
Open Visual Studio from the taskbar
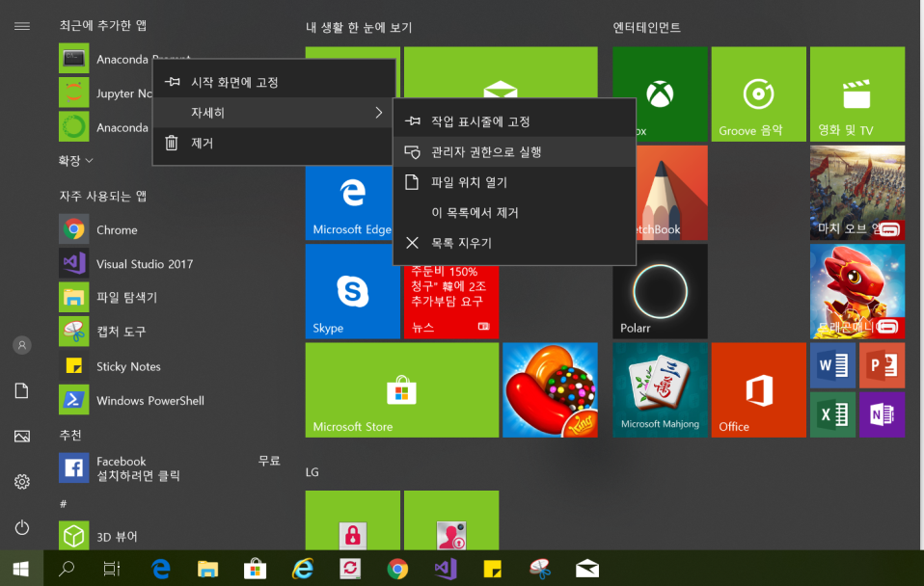coord(446,569)
